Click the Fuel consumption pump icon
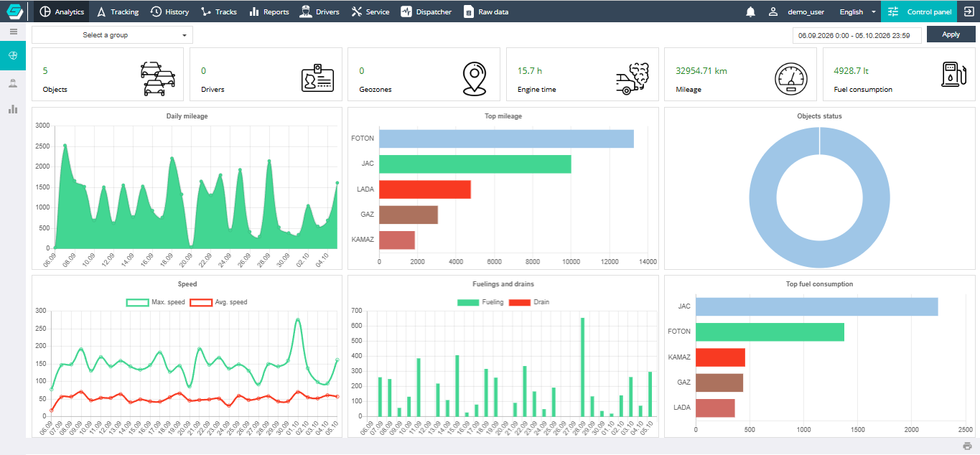 pos(954,75)
